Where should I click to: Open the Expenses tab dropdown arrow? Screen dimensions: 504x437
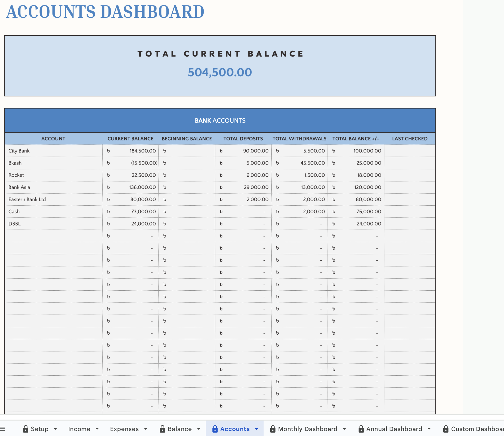coord(146,429)
